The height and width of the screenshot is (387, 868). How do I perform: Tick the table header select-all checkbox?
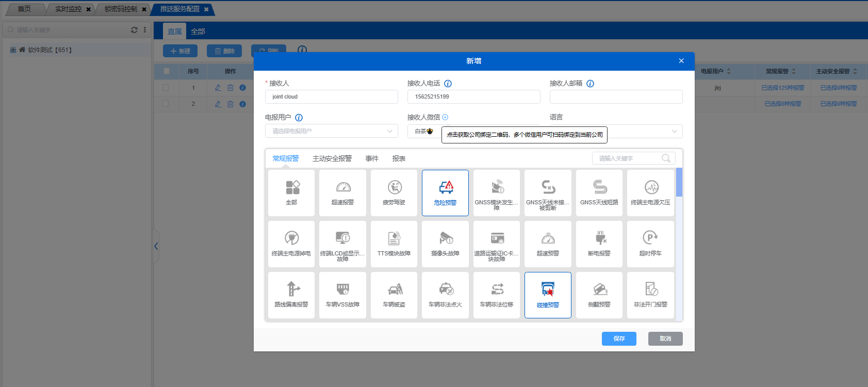[x=167, y=71]
